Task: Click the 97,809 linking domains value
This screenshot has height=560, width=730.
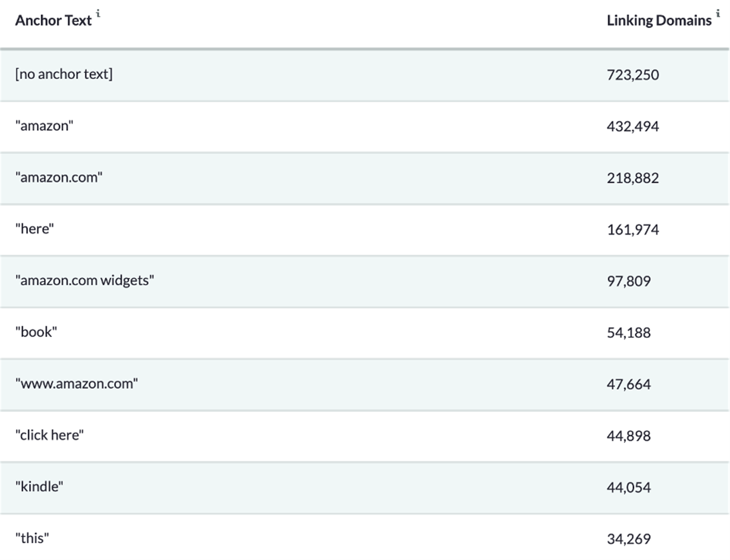Action: tap(629, 281)
